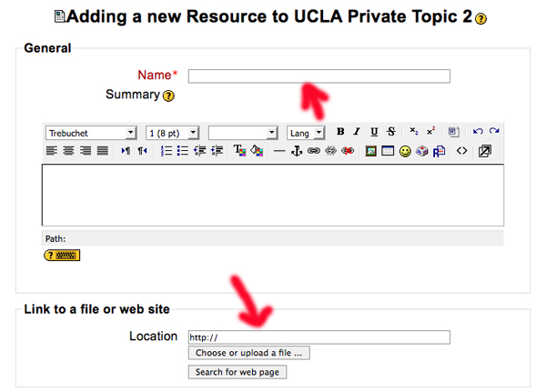Screen dimensions: 546x392
Task: Click the undo arrow icon
Action: (x=478, y=131)
